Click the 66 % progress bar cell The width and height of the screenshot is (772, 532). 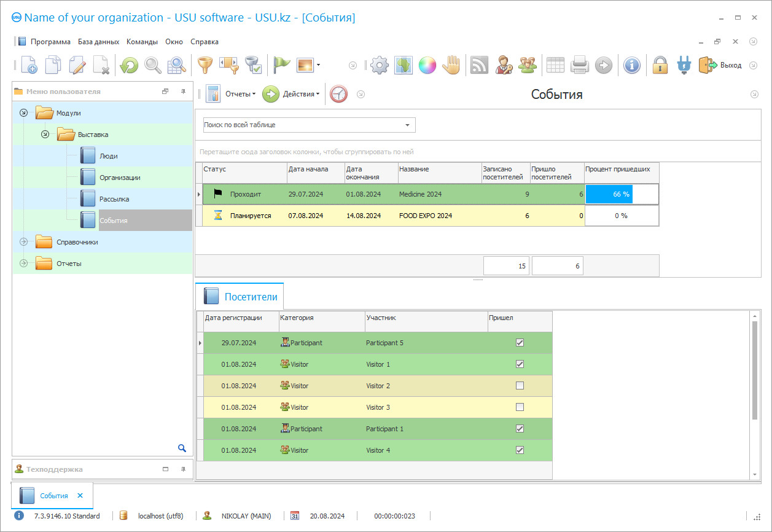(621, 194)
